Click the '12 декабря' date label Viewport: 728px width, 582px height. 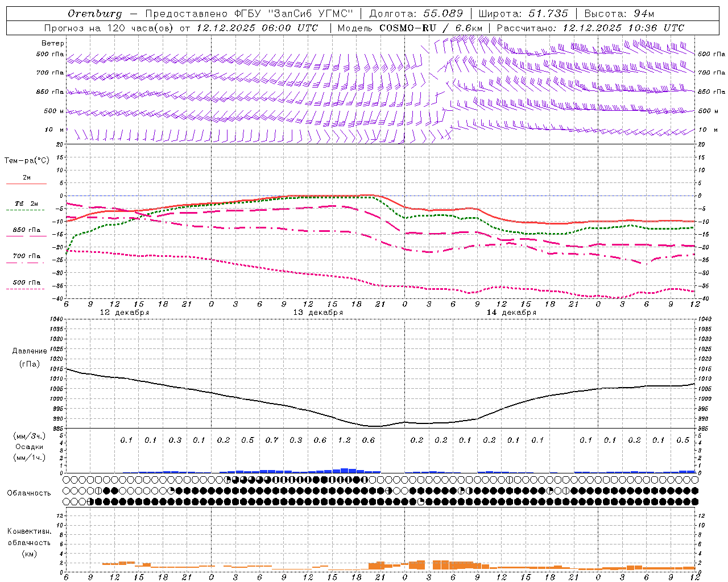(x=125, y=313)
